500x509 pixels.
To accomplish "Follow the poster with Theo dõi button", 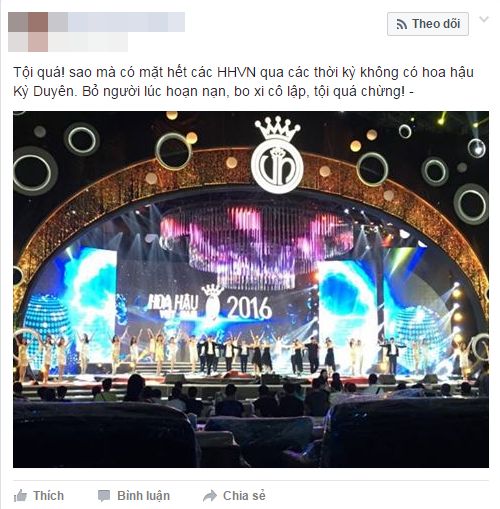I will 428,24.
